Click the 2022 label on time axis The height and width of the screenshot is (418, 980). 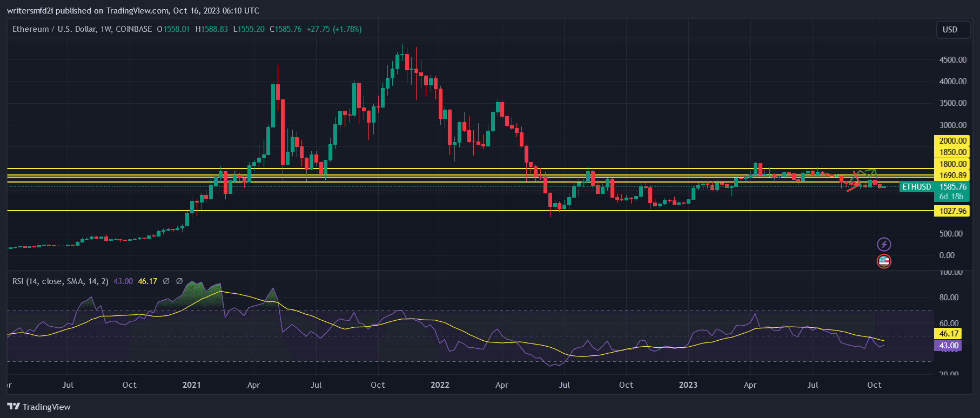(x=440, y=385)
